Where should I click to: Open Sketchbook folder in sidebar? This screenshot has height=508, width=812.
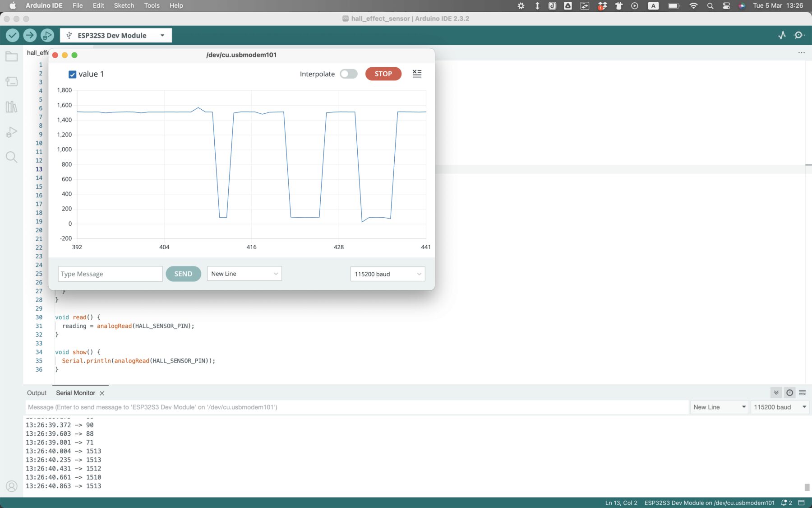click(11, 56)
